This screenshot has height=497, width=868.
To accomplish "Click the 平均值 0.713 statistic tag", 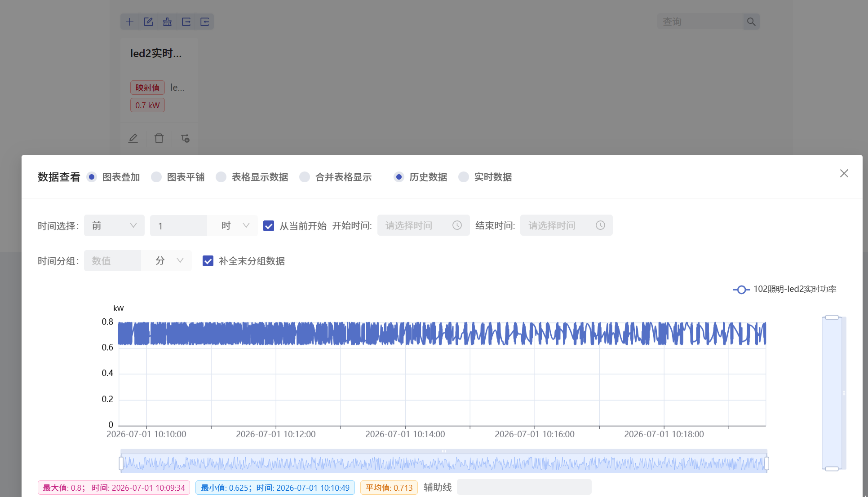I will tap(389, 488).
